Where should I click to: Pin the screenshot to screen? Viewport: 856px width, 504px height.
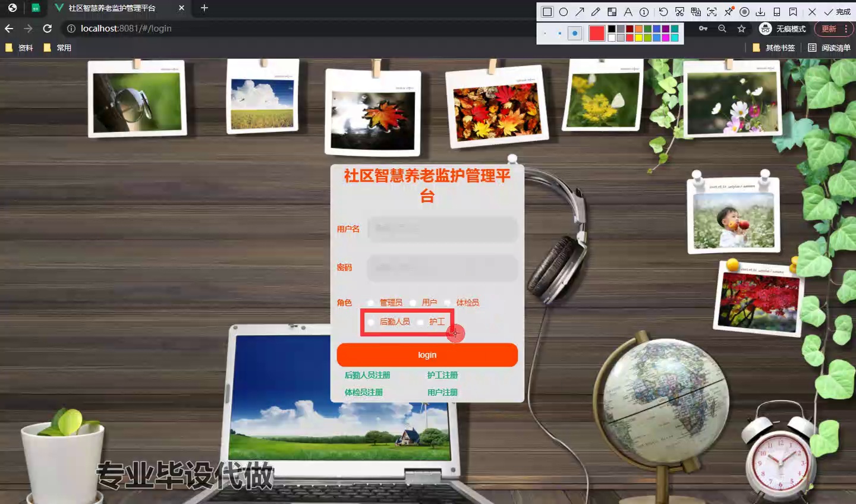point(728,11)
